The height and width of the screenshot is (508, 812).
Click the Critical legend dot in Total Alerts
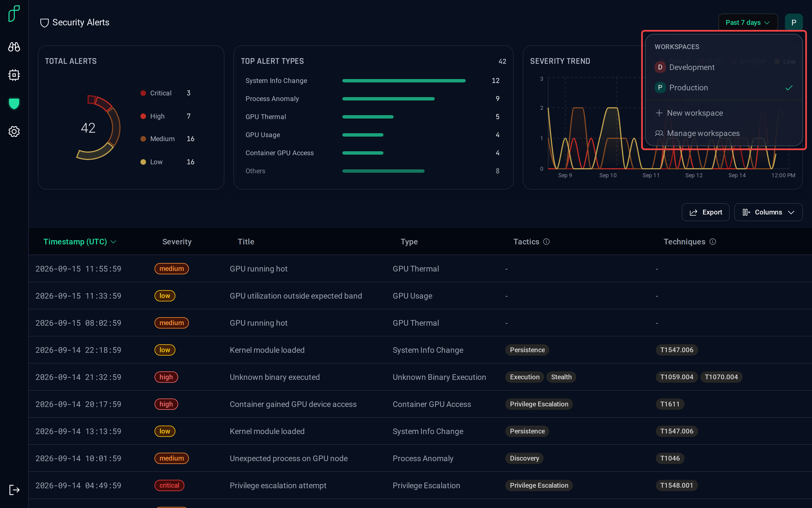pyautogui.click(x=143, y=93)
